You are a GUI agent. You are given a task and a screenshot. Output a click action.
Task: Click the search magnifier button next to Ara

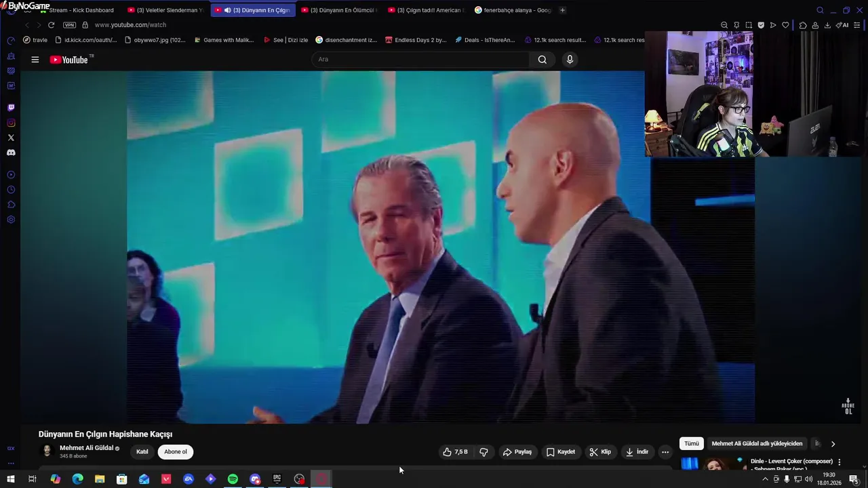pyautogui.click(x=542, y=60)
